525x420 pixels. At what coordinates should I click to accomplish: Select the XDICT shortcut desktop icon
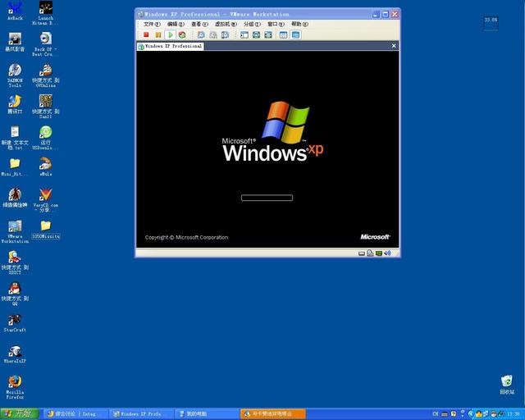click(15, 262)
